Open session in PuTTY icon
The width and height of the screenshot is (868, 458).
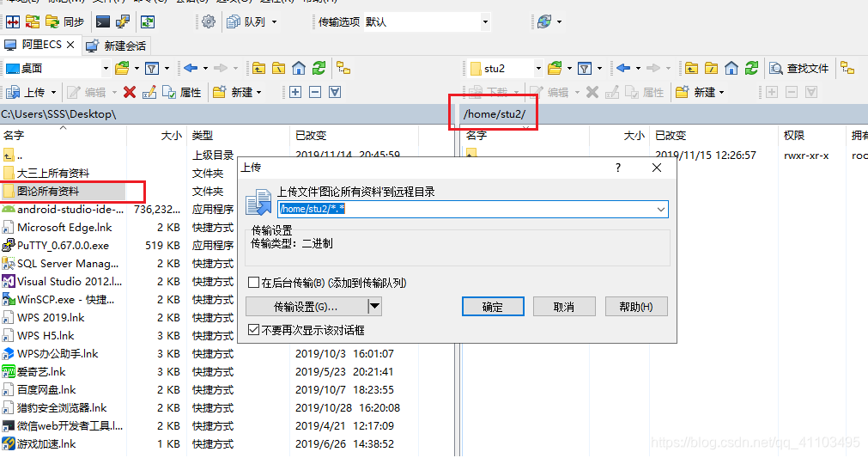(123, 22)
